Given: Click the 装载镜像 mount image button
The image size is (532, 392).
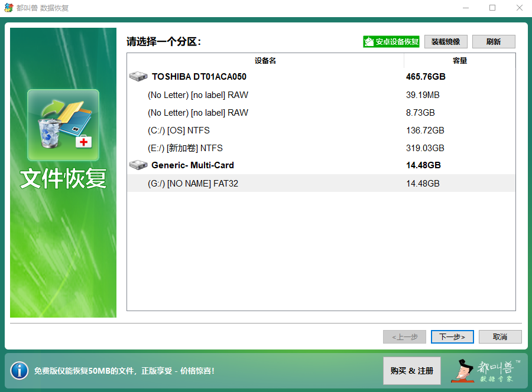Looking at the screenshot, I should click(x=446, y=41).
